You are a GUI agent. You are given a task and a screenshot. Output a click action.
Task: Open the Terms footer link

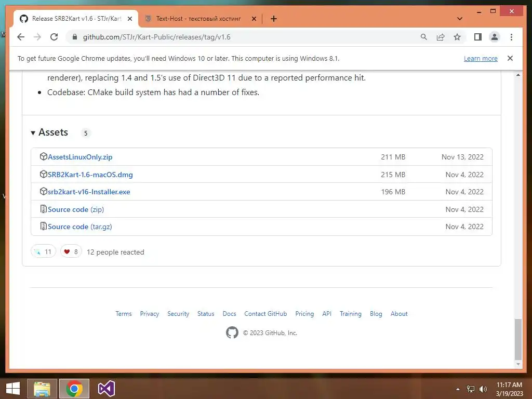click(124, 314)
